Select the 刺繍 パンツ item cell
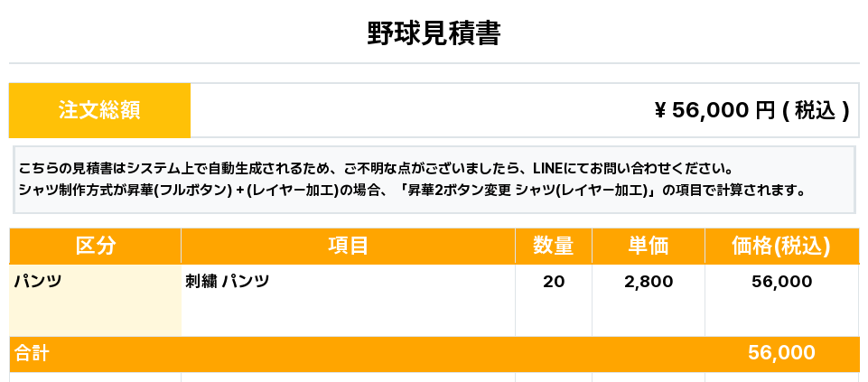 pyautogui.click(x=228, y=282)
